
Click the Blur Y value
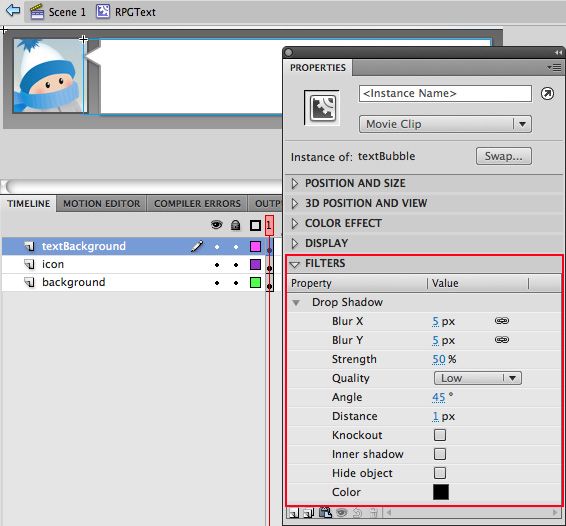point(435,340)
